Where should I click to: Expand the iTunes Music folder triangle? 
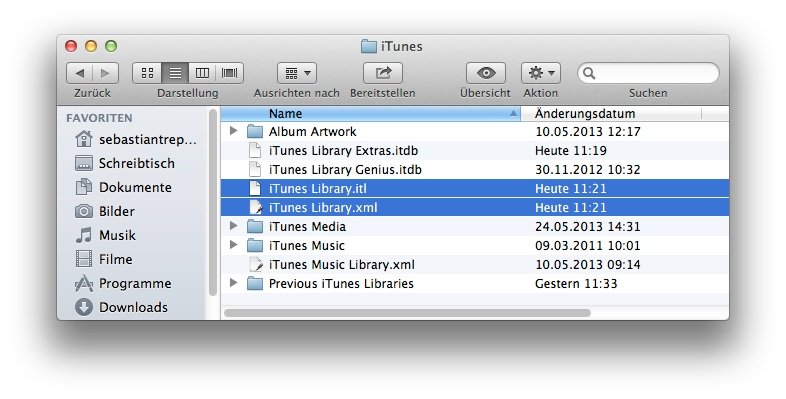tap(233, 245)
